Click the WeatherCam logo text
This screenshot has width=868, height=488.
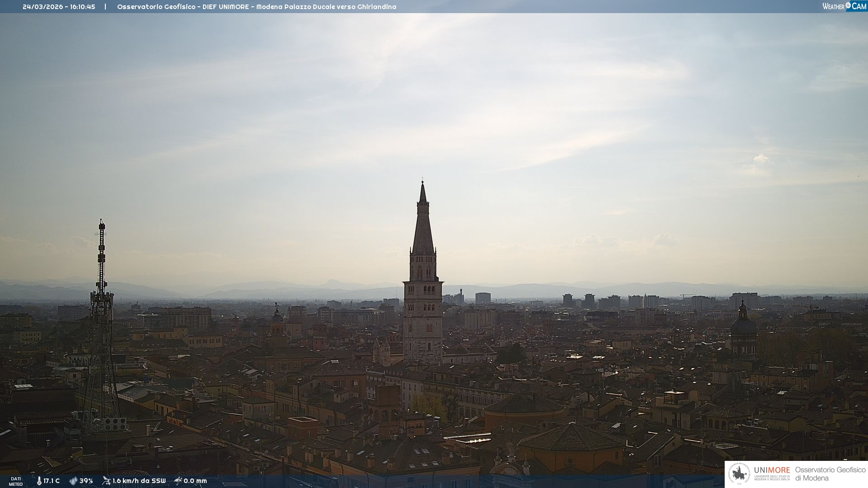[x=833, y=6]
